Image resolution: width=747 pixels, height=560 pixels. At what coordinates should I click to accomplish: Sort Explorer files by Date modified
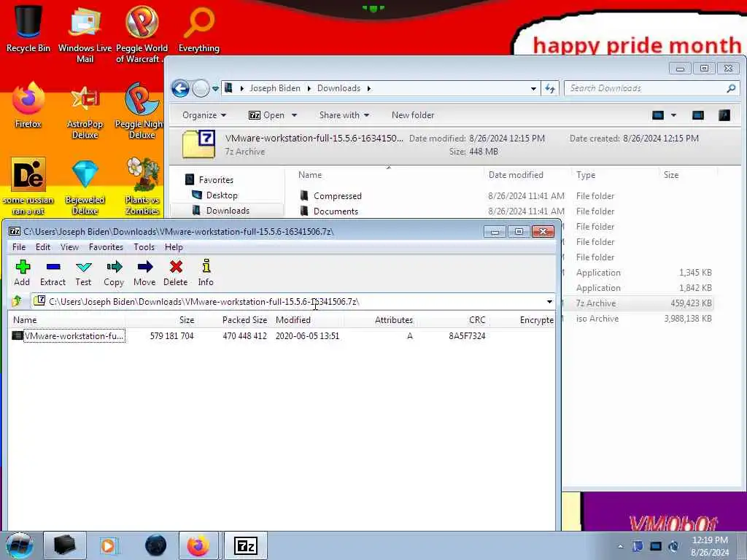coord(527,175)
